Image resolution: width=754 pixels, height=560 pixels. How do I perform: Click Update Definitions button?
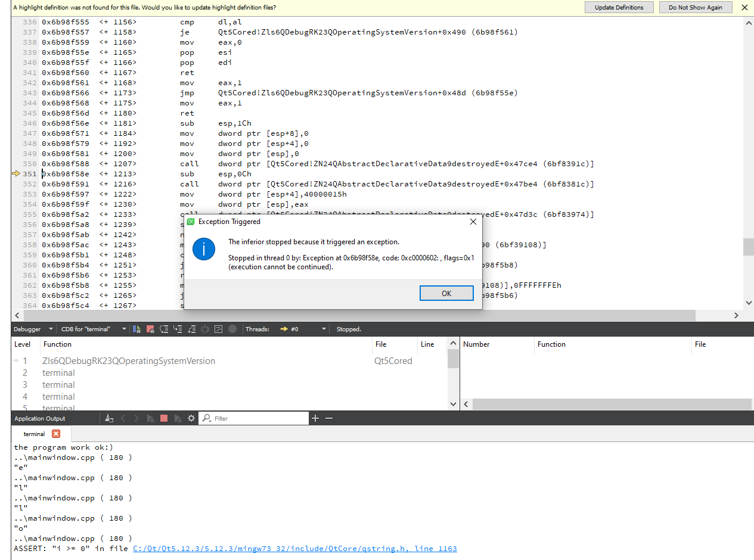point(619,8)
